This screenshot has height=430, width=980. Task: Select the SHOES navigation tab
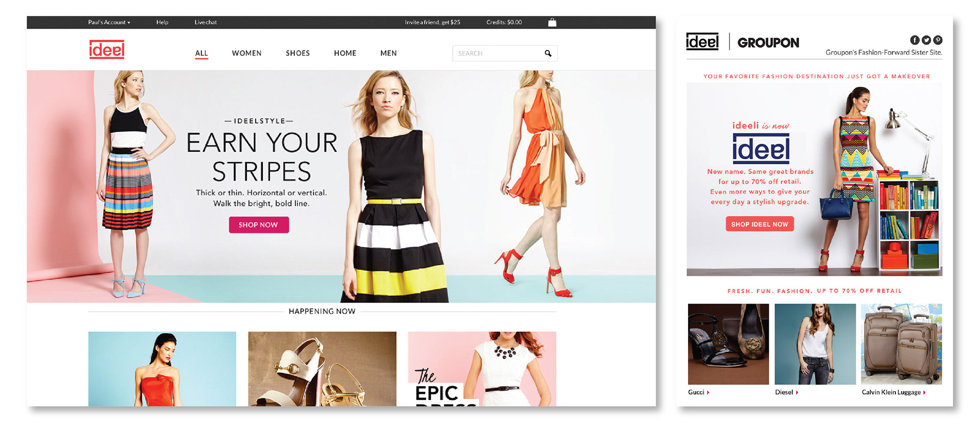click(x=298, y=53)
